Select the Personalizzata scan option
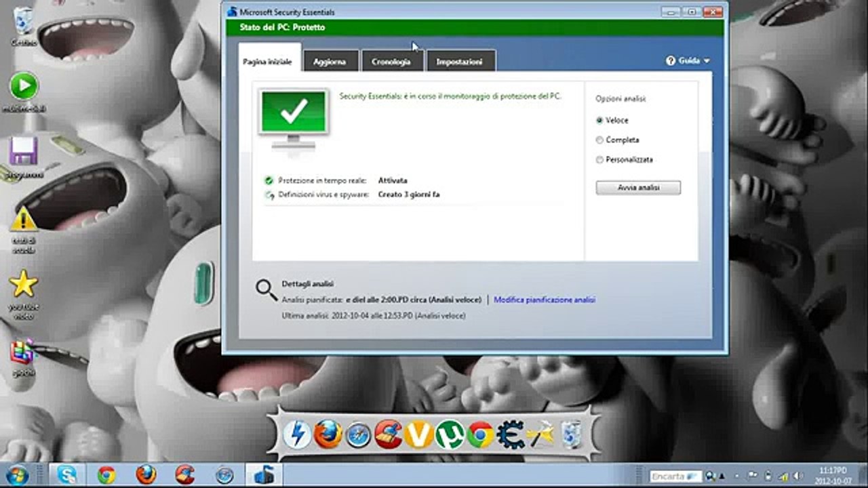This screenshot has width=868, height=488. [x=624, y=159]
